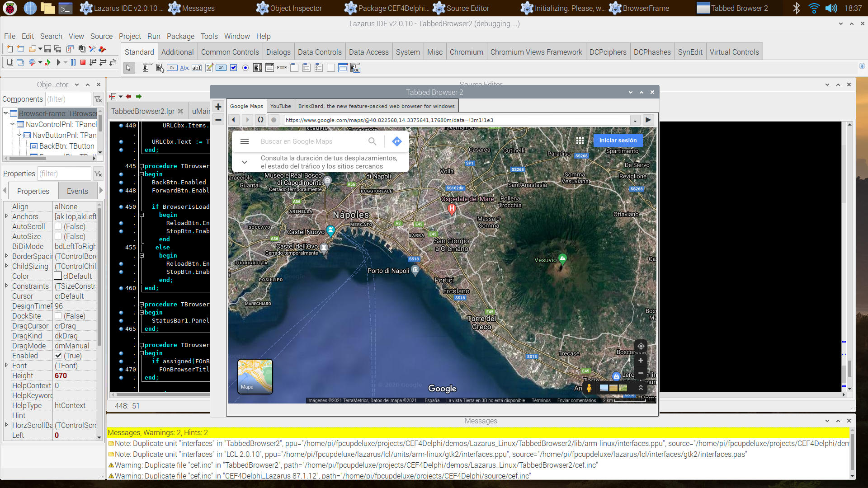Screen dimensions: 868x488
Task: Click the Mapa layer thumbnail
Action: coord(255,376)
